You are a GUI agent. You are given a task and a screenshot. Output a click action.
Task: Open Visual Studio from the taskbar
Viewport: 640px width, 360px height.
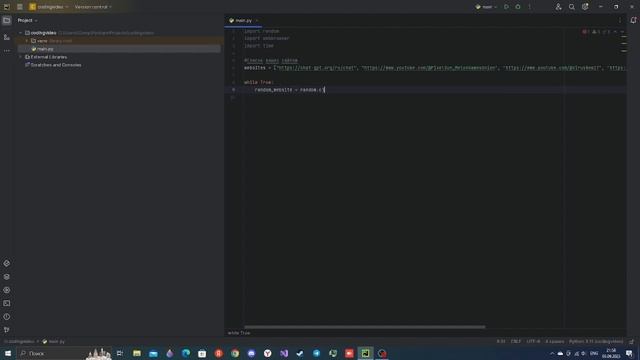click(284, 353)
